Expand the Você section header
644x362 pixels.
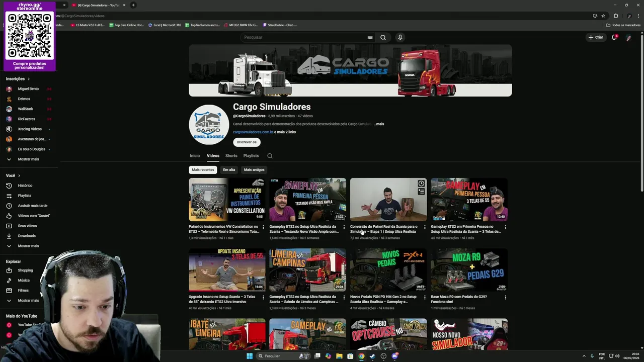click(13, 175)
